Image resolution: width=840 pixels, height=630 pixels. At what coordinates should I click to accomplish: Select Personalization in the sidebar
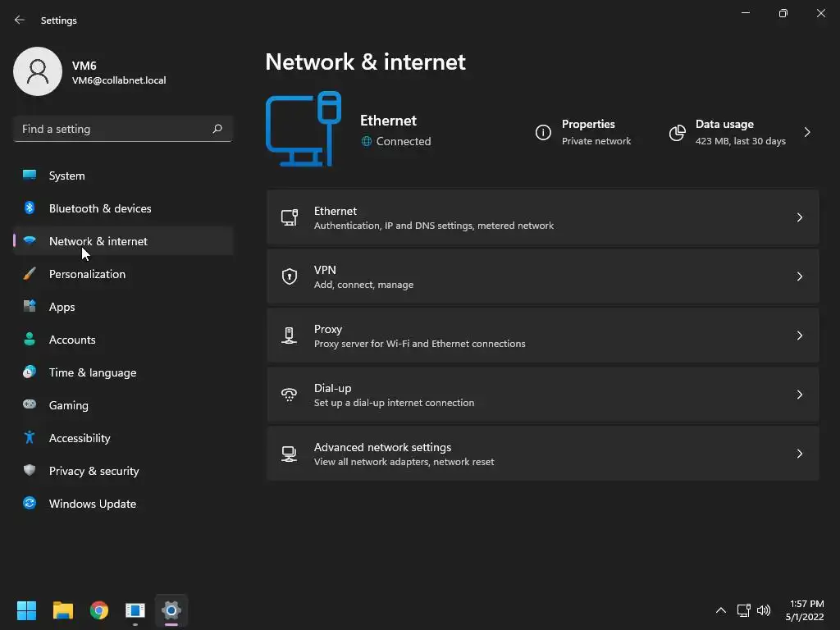(x=87, y=274)
